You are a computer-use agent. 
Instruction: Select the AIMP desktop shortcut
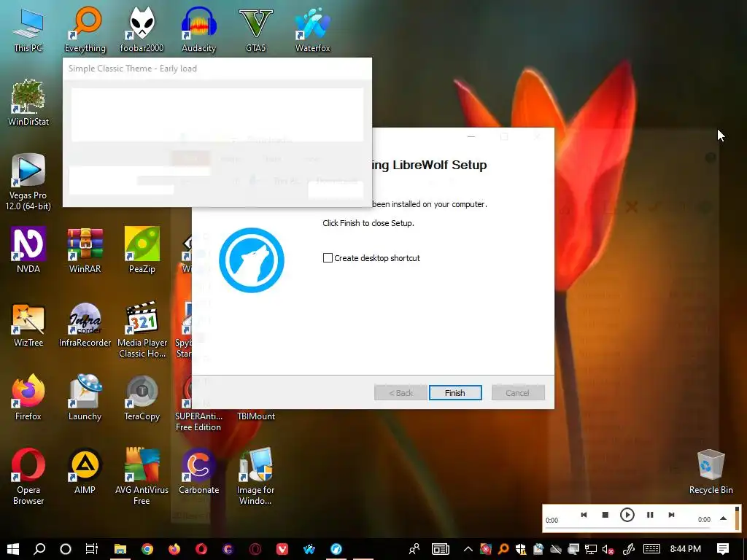click(85, 472)
